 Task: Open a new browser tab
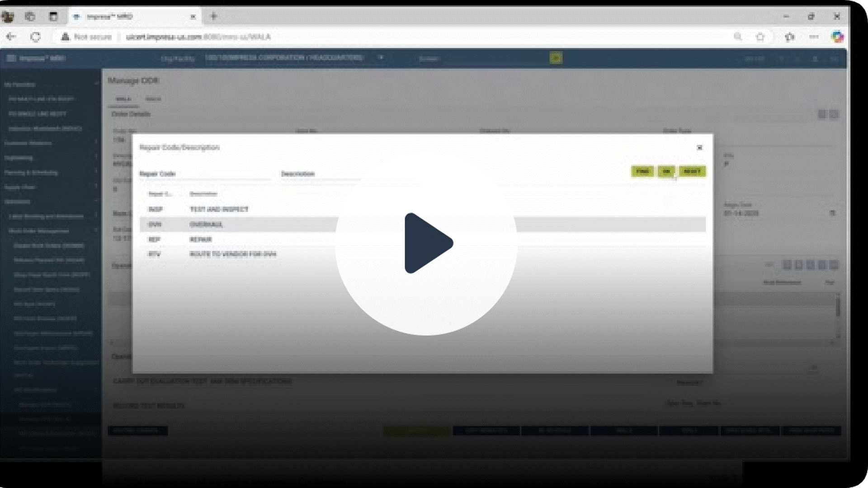214,17
